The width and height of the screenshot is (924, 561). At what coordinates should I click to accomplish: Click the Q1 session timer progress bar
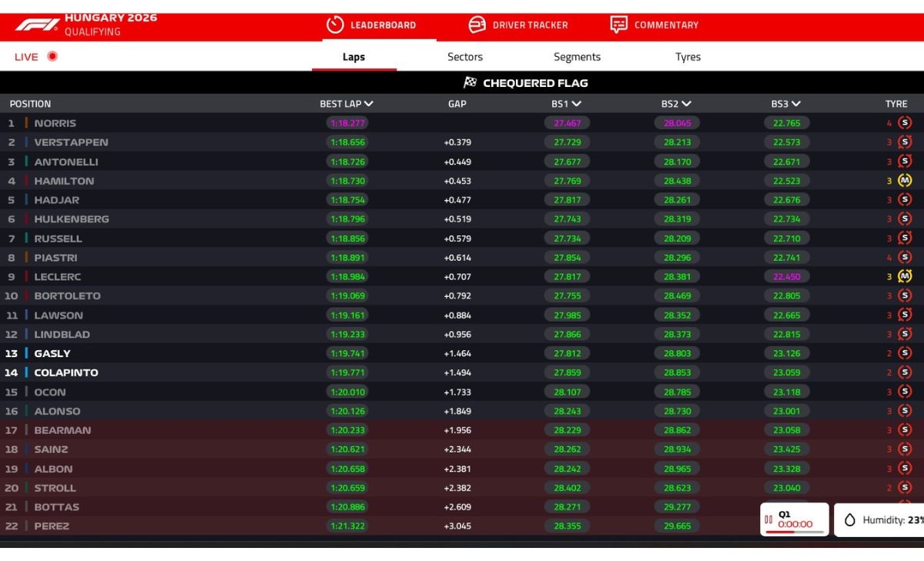click(x=794, y=532)
